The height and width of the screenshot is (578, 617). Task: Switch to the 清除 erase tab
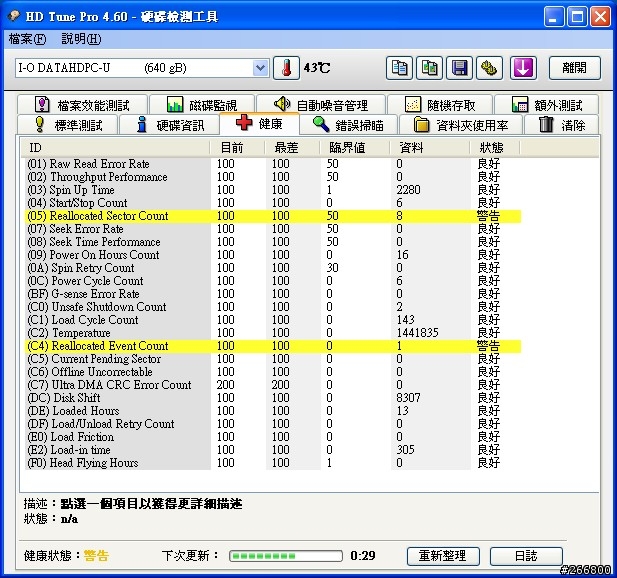coord(562,125)
